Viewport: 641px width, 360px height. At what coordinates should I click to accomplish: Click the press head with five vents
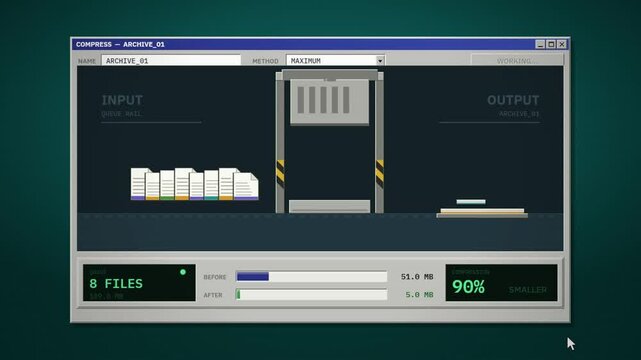click(x=329, y=101)
